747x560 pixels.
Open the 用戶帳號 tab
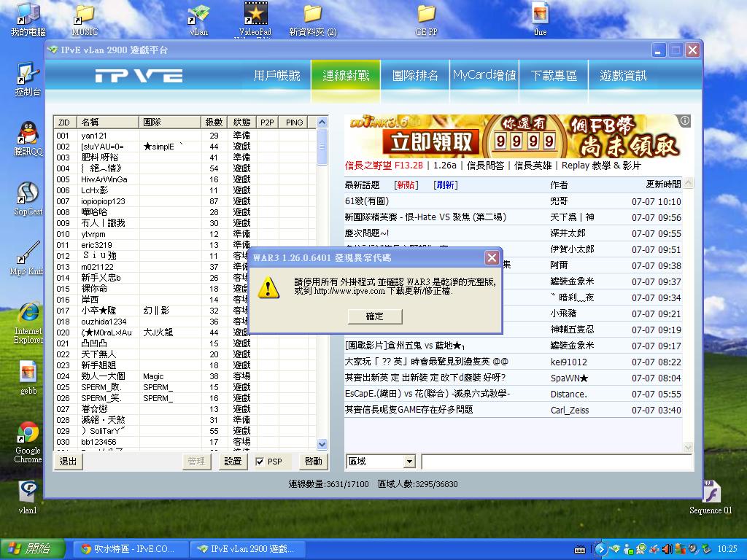click(276, 75)
